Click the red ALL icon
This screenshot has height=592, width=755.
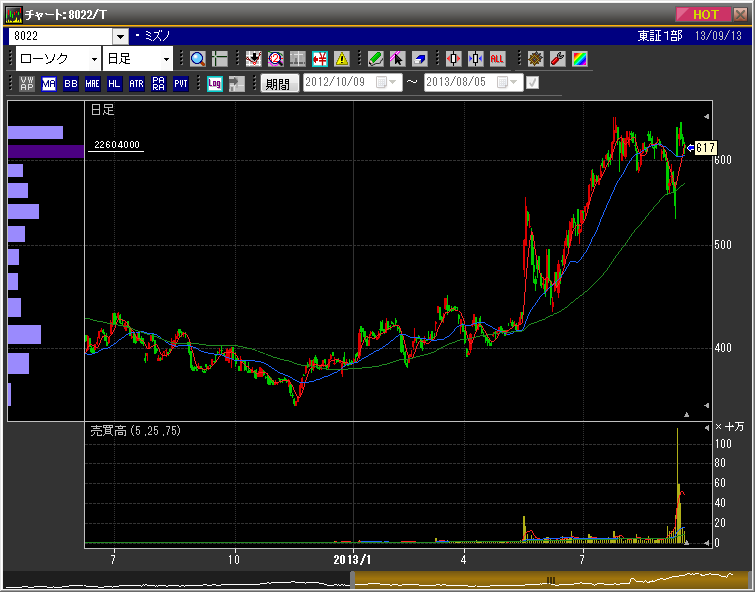tap(497, 59)
